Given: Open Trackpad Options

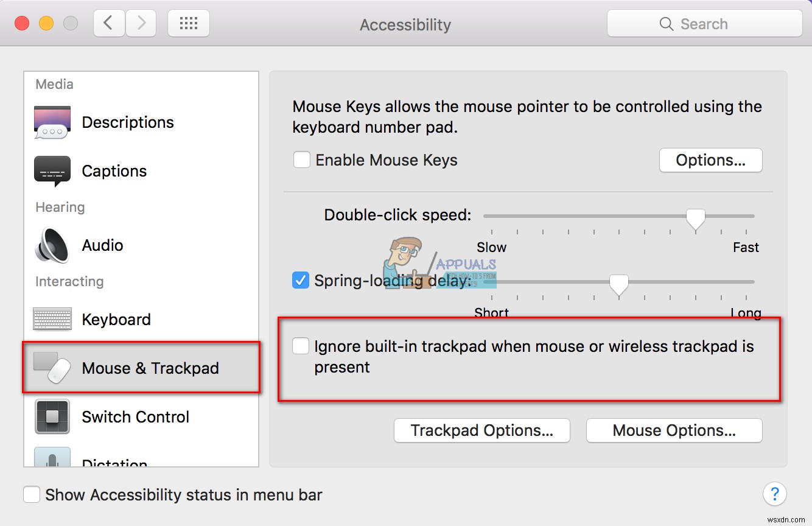Looking at the screenshot, I should (481, 430).
